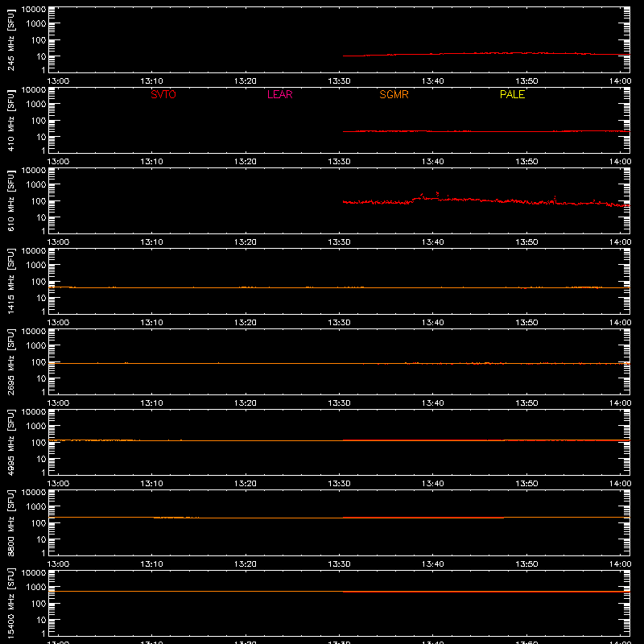
Task: Select the 15400 MHz [SFU] axis title
Action: coord(10,603)
